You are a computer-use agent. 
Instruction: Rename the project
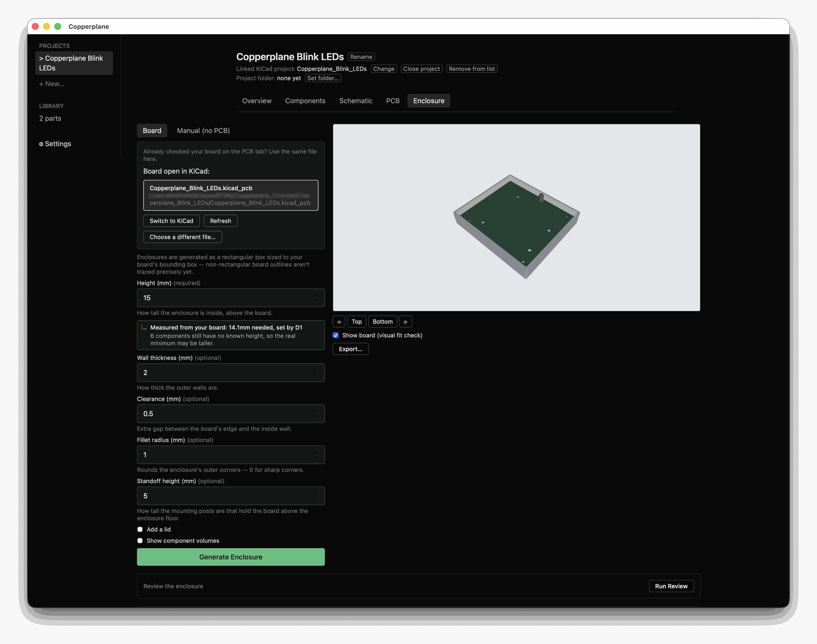[361, 57]
